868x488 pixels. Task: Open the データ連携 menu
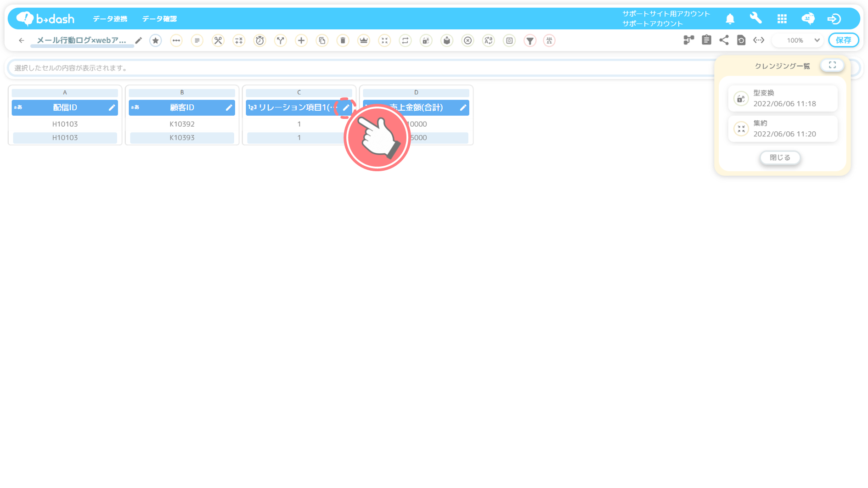[110, 19]
